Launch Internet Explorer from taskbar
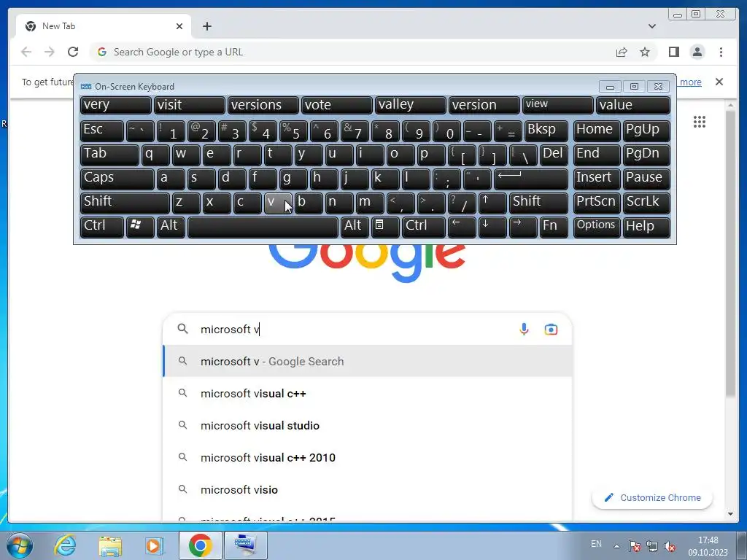The width and height of the screenshot is (747, 560). pos(65,545)
